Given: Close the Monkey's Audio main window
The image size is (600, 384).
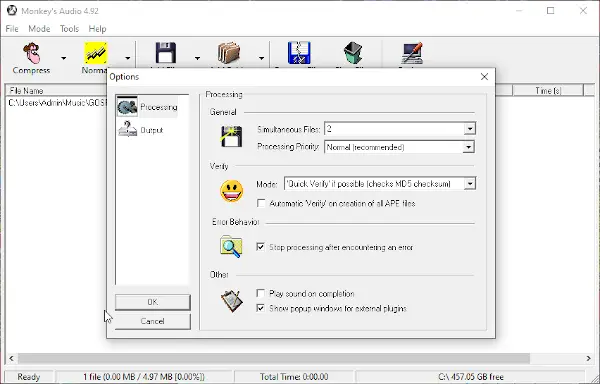Looking at the screenshot, I should tap(583, 11).
